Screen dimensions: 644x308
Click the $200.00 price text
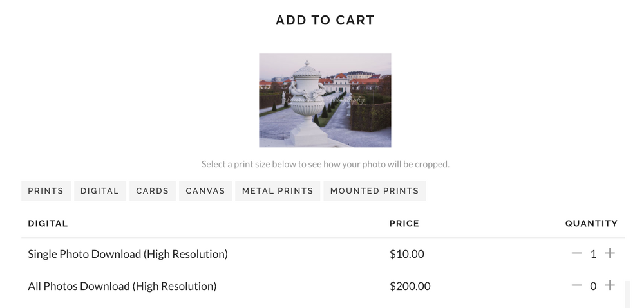410,286
